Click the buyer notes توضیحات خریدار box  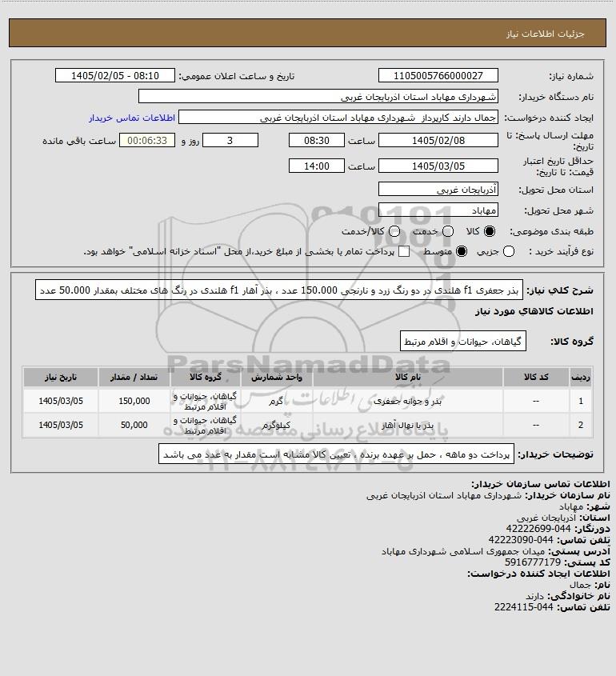[336, 454]
